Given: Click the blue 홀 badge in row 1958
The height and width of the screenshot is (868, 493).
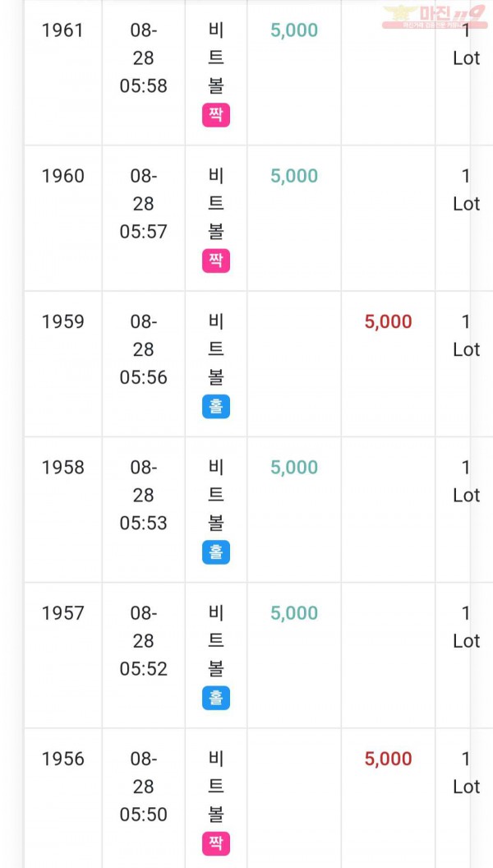Looking at the screenshot, I should 216,552.
